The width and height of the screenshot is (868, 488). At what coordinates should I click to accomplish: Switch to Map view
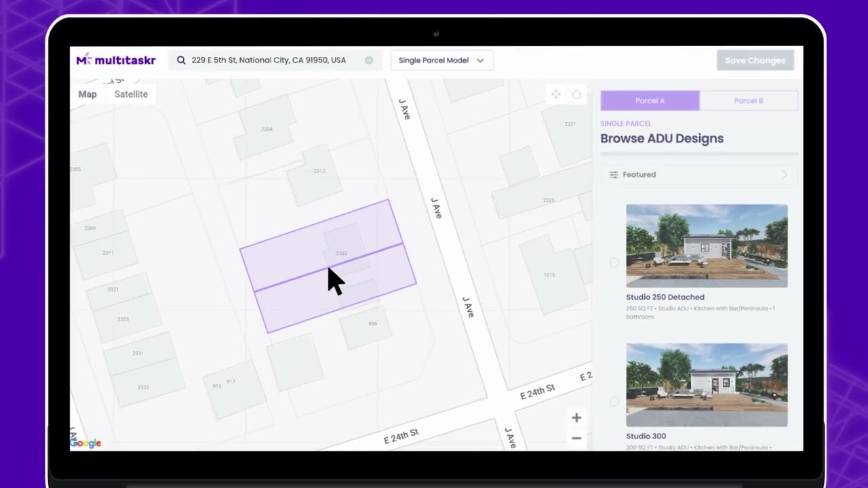point(87,94)
